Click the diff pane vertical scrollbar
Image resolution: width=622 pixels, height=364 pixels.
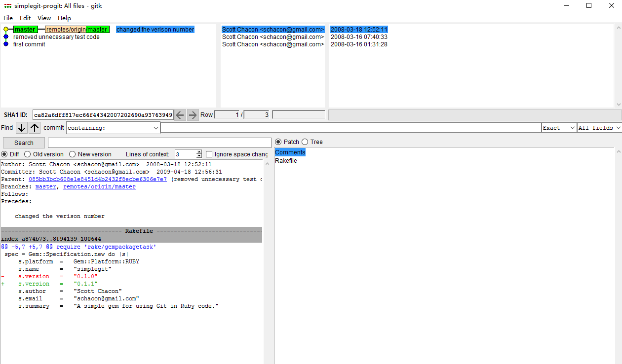point(268,261)
